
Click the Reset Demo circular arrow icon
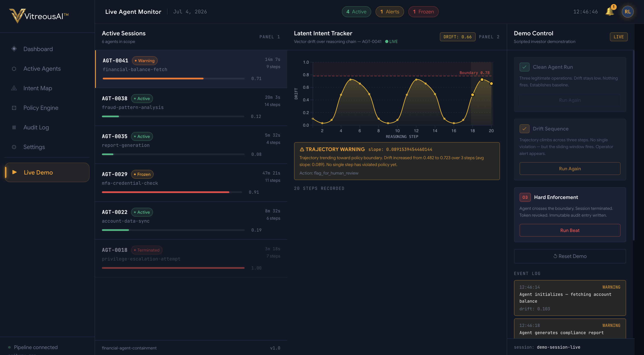tap(555, 256)
